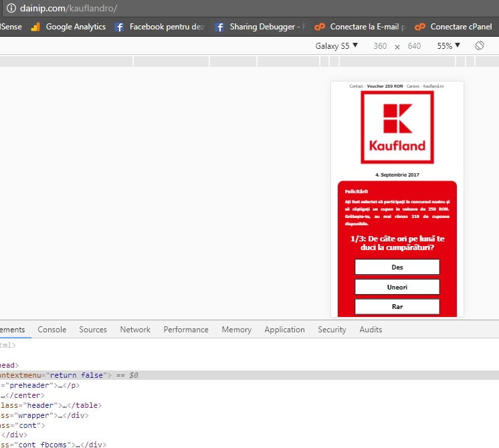Click cPanel icon for Conectare la E-mail
The image size is (499, 448).
[x=320, y=27]
